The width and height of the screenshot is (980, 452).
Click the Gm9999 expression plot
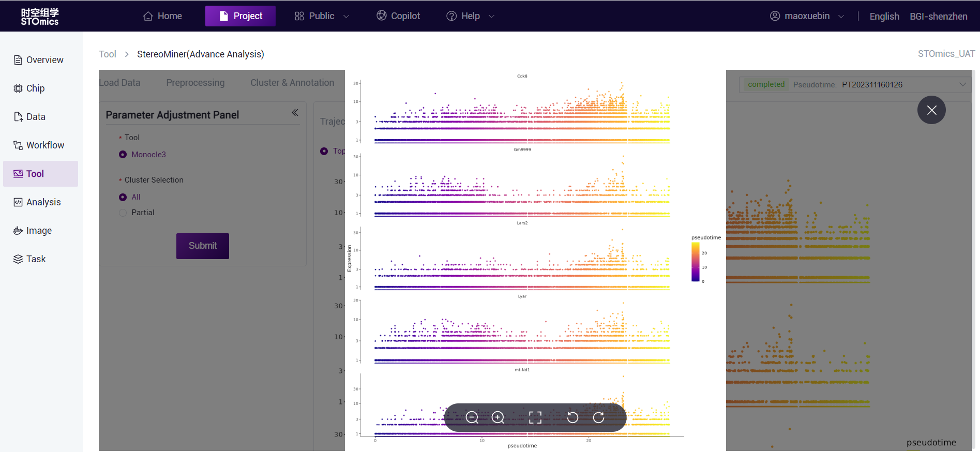coord(521,185)
